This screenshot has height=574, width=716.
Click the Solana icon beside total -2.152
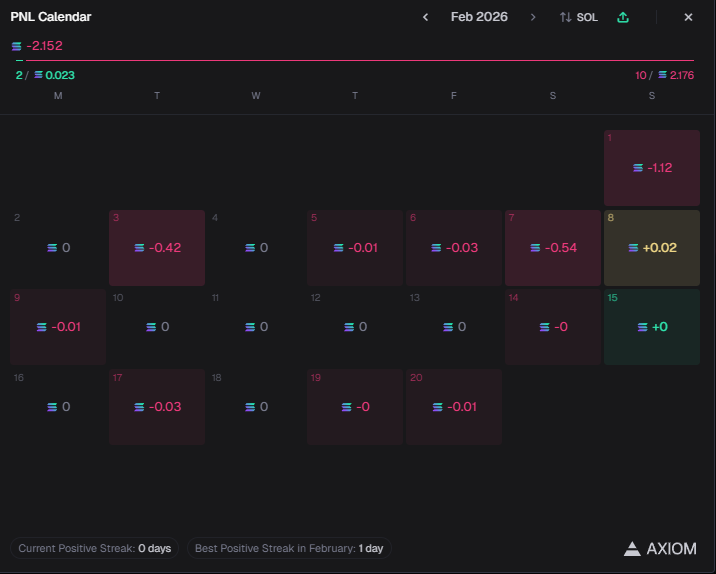coord(16,46)
